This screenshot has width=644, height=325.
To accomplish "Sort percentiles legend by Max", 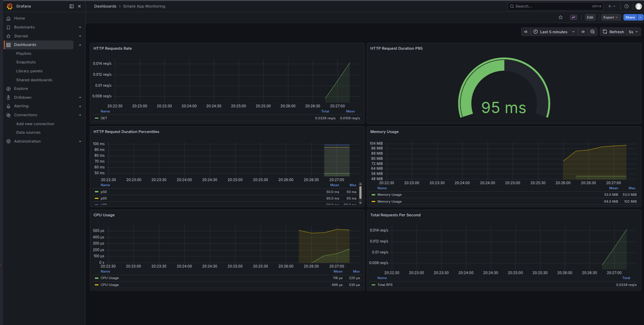I will [353, 185].
